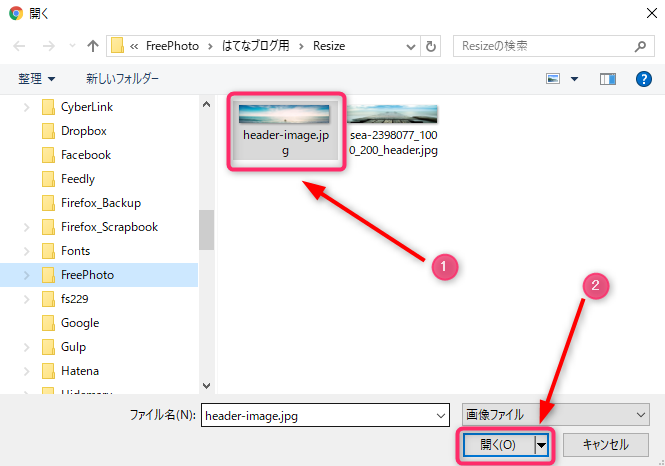The image size is (665, 466).
Task: Expand the fs229 tree node
Action: coord(26,299)
